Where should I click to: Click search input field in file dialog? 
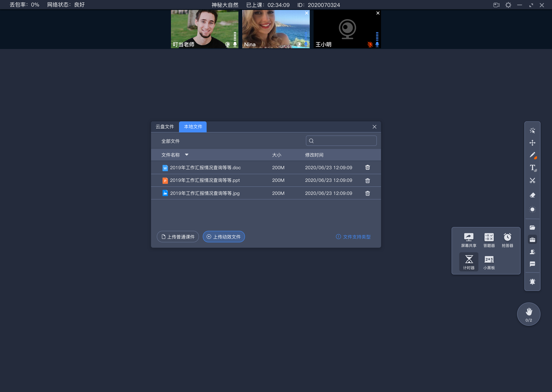pyautogui.click(x=341, y=141)
